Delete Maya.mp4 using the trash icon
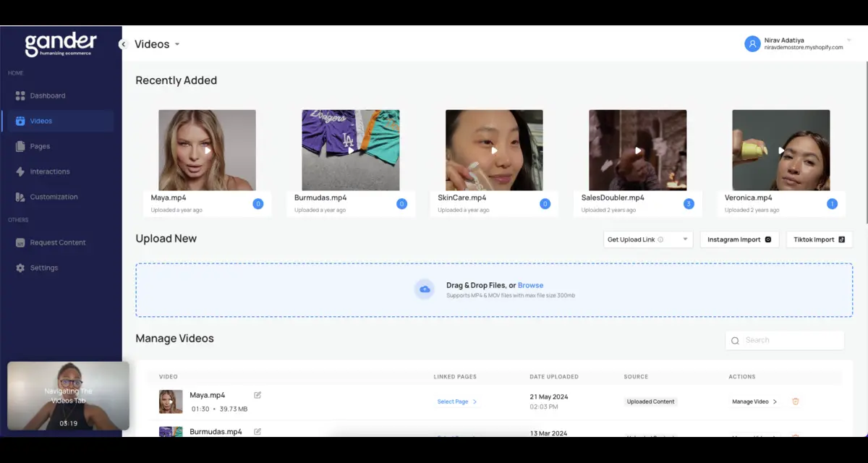This screenshot has width=868, height=463. pyautogui.click(x=796, y=402)
